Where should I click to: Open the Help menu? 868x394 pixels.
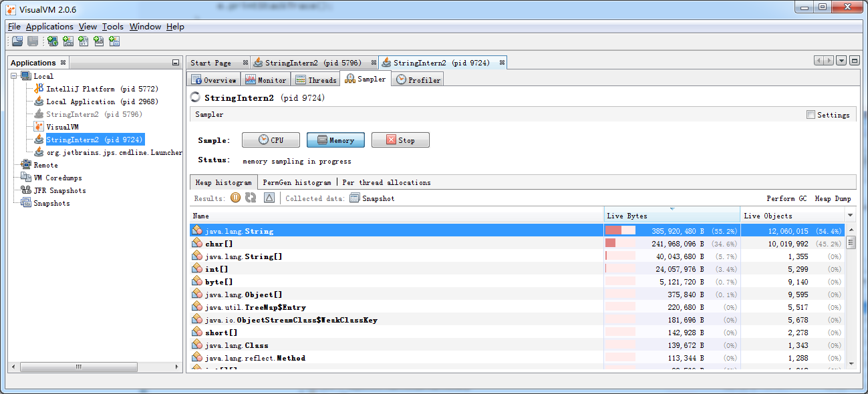click(x=175, y=27)
